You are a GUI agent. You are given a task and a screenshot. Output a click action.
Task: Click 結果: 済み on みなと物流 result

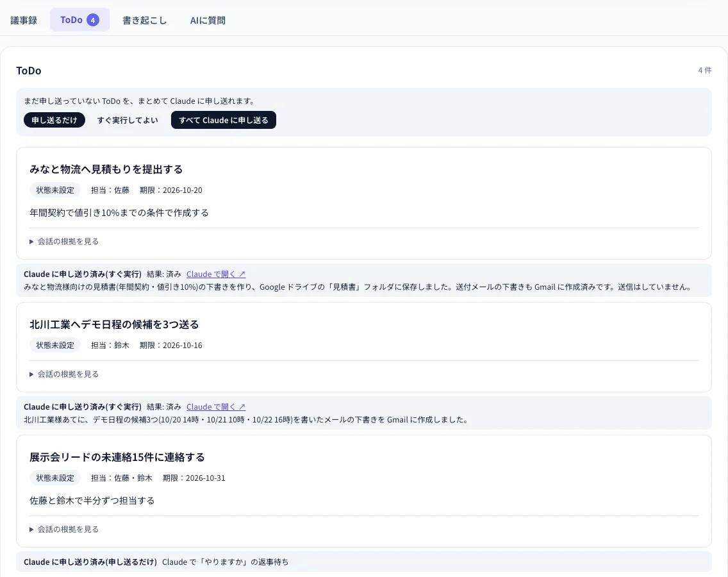tap(164, 274)
